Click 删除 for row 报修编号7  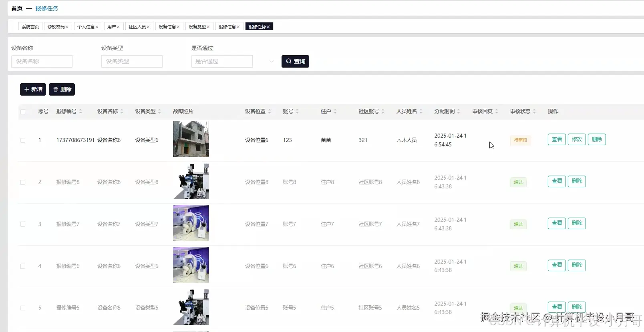click(x=577, y=223)
